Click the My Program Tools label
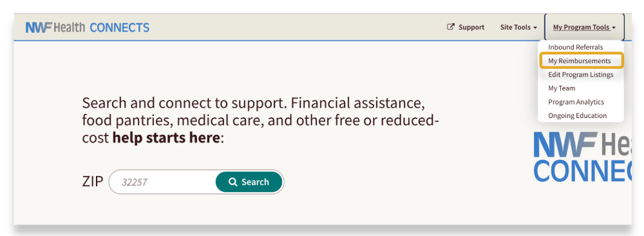This screenshot has height=236, width=644. tap(581, 28)
